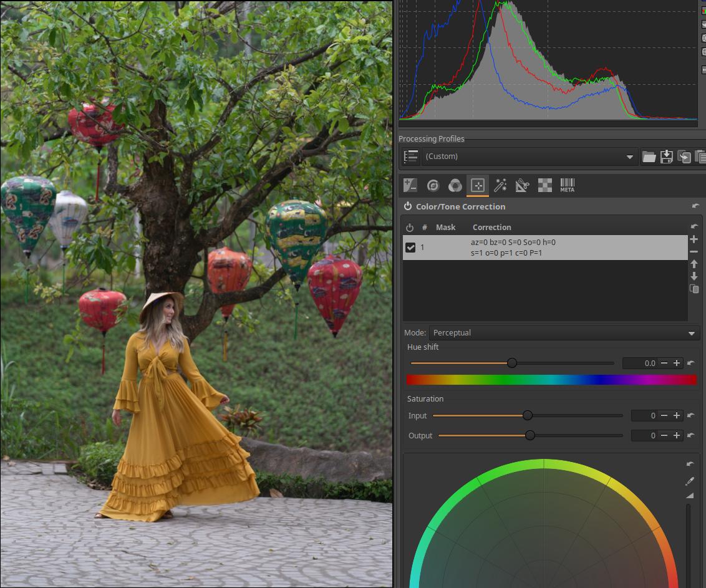This screenshot has height=588, width=706.
Task: Open the META metadata tab
Action: pos(567,185)
